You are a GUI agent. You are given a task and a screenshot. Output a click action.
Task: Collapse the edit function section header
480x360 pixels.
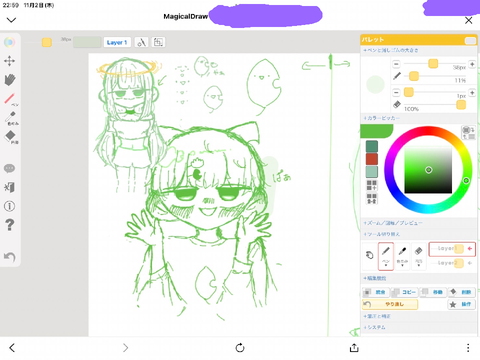419,278
